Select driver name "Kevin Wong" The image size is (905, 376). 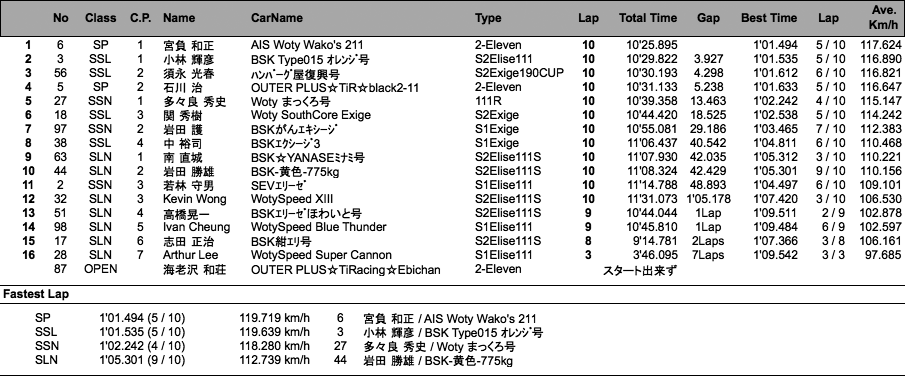tap(195, 199)
